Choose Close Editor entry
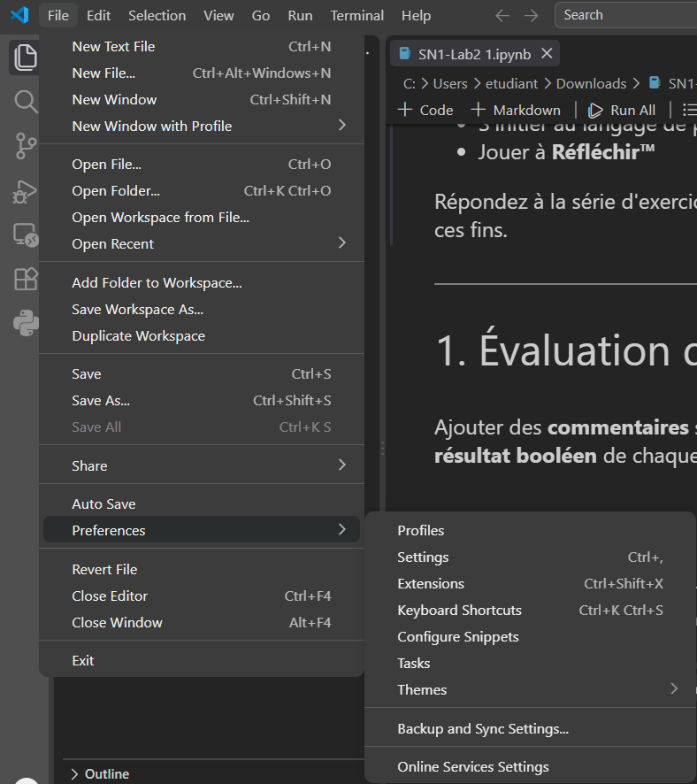 click(202, 596)
